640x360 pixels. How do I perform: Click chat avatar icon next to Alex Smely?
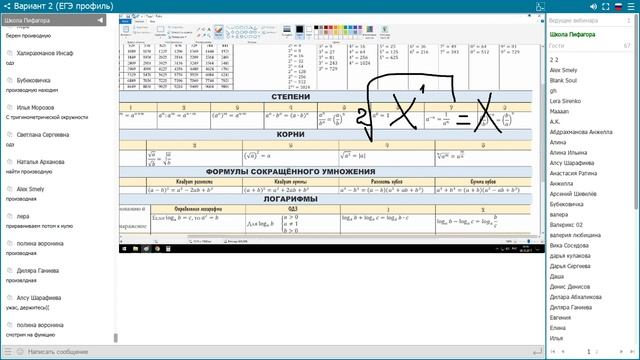coord(9,189)
